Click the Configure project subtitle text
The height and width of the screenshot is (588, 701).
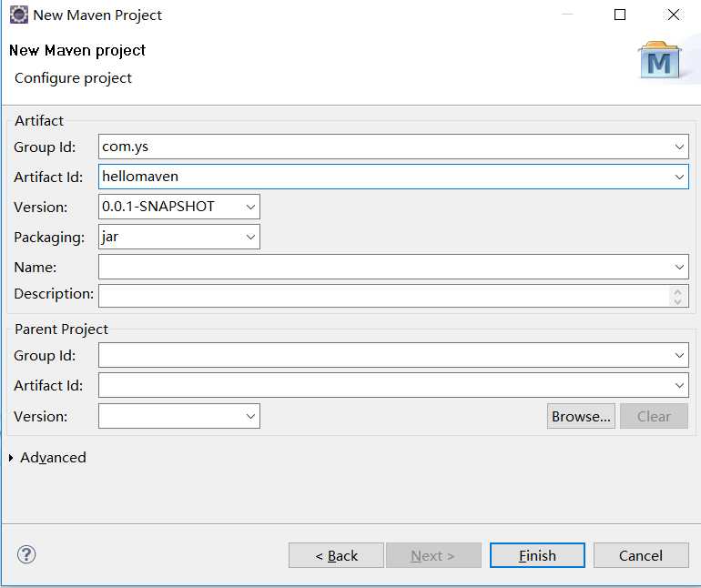click(x=73, y=78)
